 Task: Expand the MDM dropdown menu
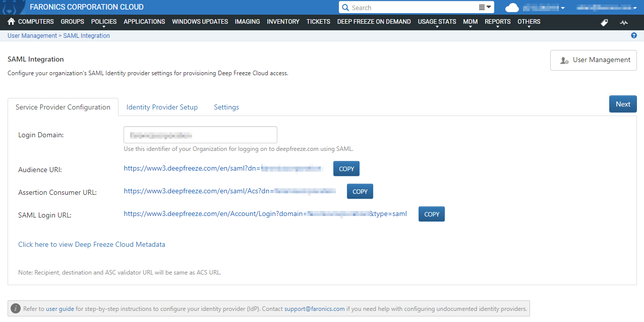click(x=471, y=23)
